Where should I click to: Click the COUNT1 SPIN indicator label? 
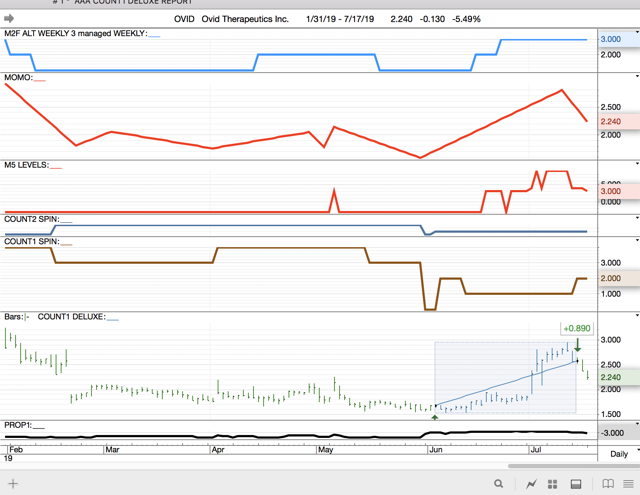click(x=32, y=241)
